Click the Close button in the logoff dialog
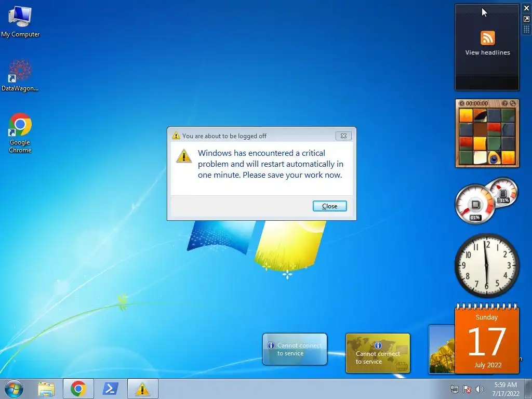The width and height of the screenshot is (532, 399). (329, 206)
